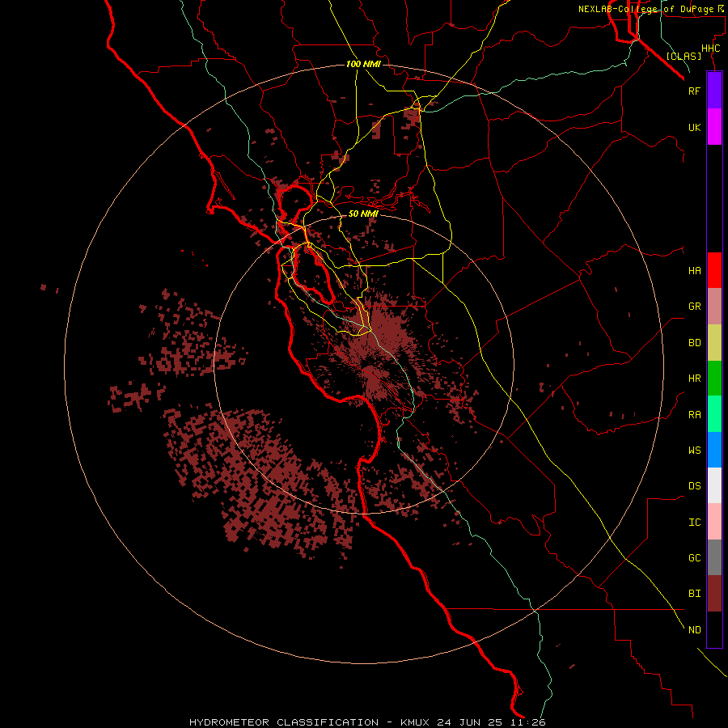Select the red HA legend swatch
Screen dimensions: 728x728
pyautogui.click(x=714, y=270)
